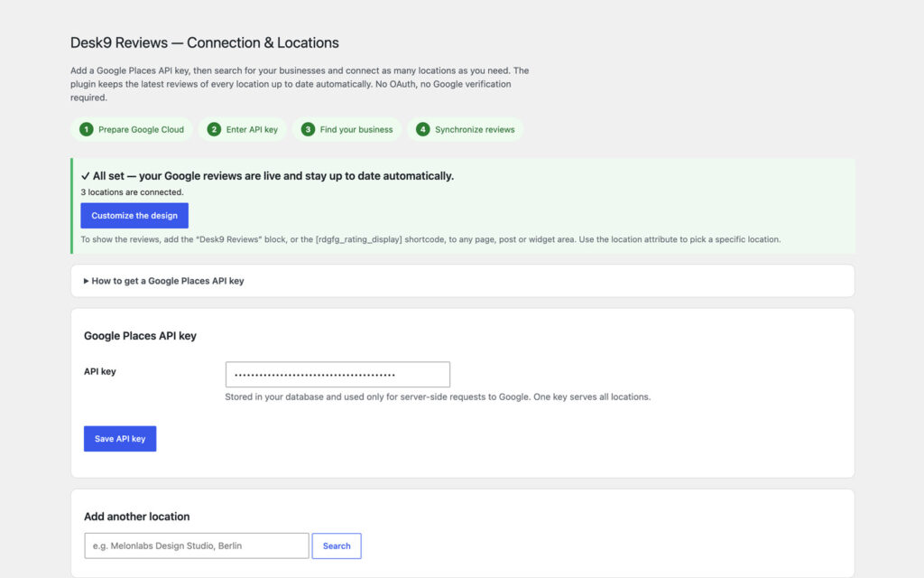Select step 3 Find your business
This screenshot has height=578, width=924.
347,130
